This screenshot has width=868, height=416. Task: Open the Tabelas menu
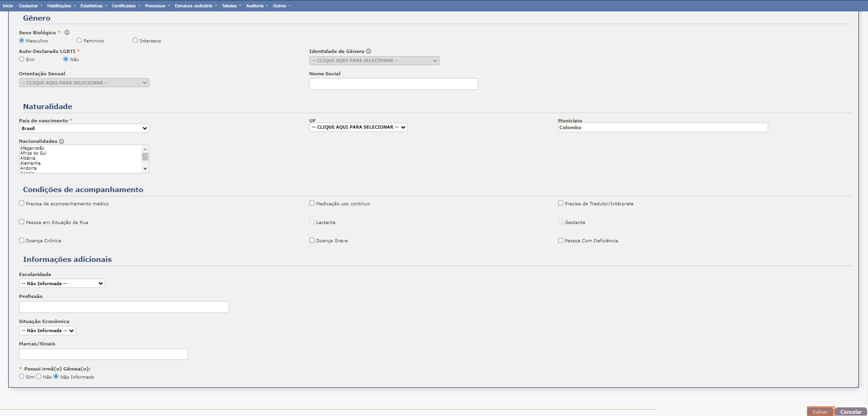click(x=231, y=6)
